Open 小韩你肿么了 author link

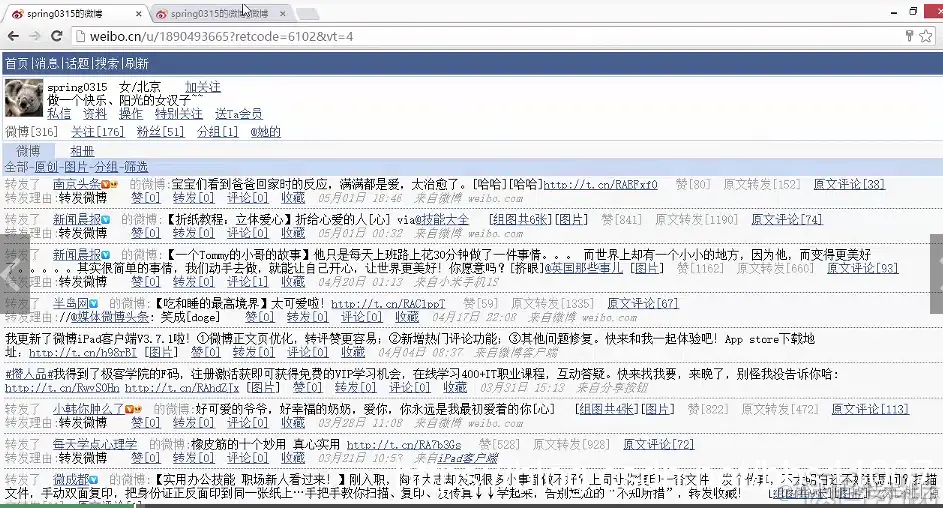[88, 409]
